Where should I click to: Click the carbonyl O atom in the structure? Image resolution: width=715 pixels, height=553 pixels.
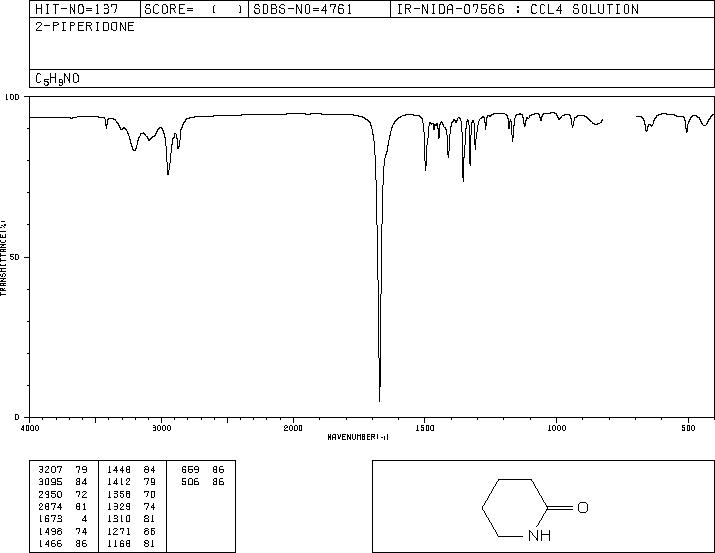[583, 507]
